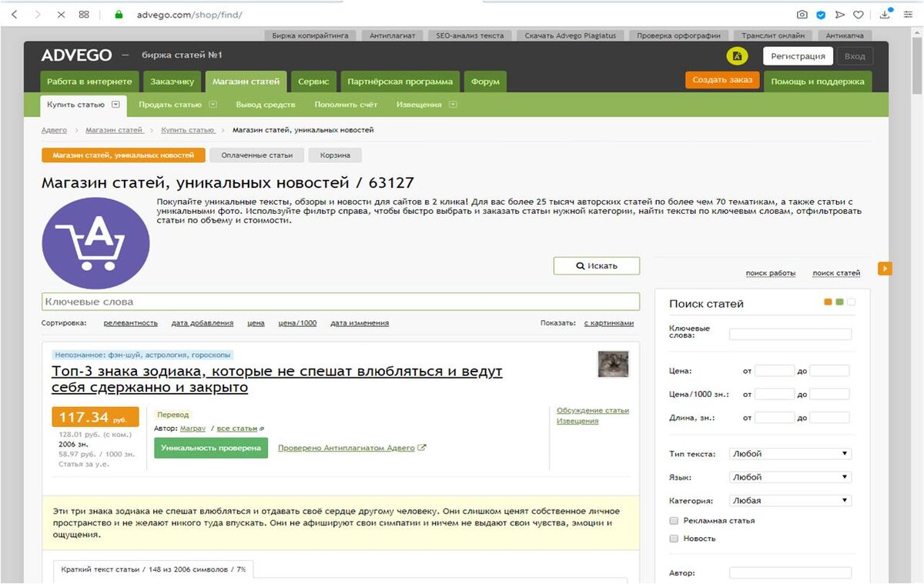The height and width of the screenshot is (584, 924).
Task: Open the Категория dropdown
Action: (x=790, y=500)
